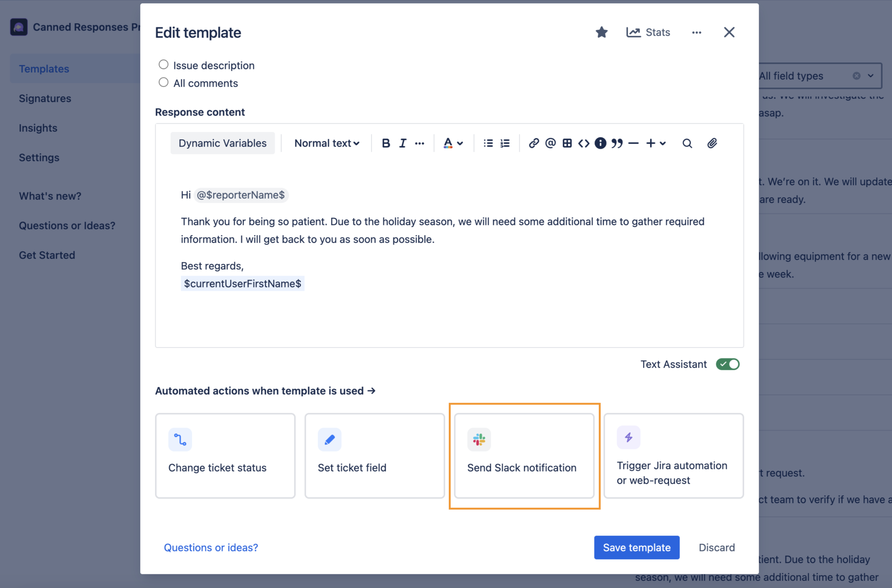The image size is (892, 588).
Task: Click Save template button
Action: [x=636, y=547]
